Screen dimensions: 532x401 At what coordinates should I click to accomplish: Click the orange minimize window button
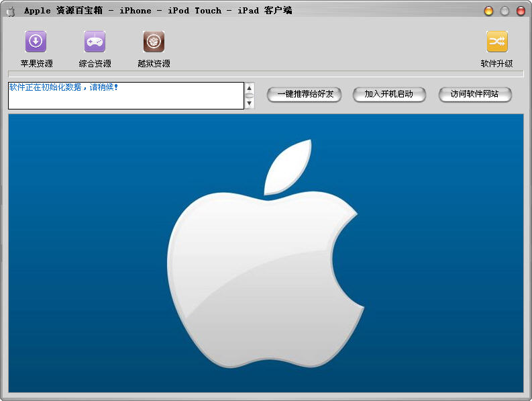point(488,11)
